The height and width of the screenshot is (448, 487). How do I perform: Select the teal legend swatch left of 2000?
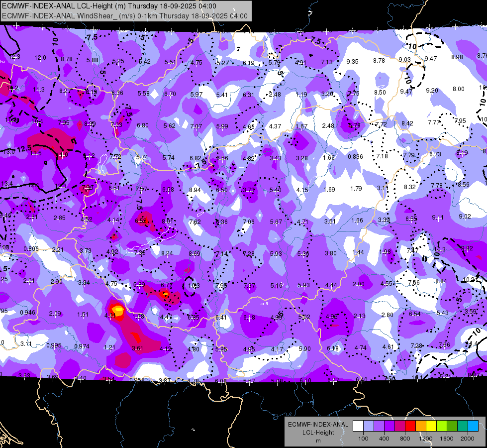coord(463,426)
